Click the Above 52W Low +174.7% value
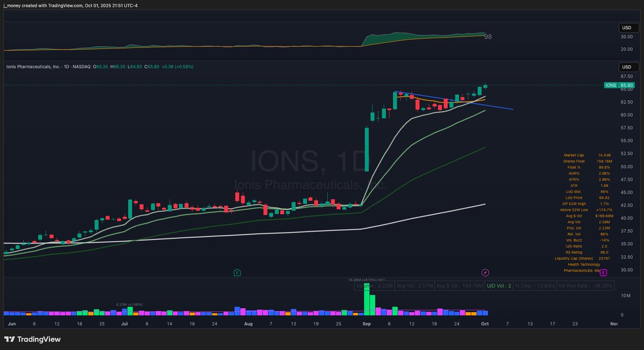This screenshot has width=644, height=350. pos(604,210)
